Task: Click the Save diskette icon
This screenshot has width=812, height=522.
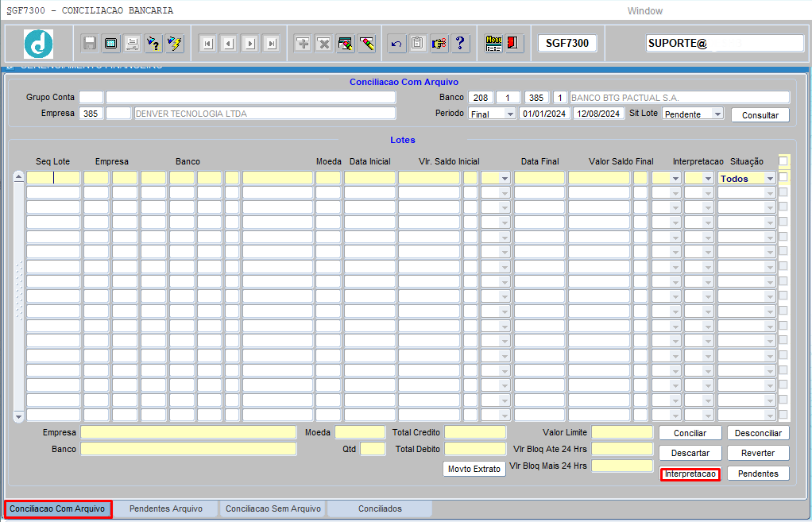Action: point(90,44)
